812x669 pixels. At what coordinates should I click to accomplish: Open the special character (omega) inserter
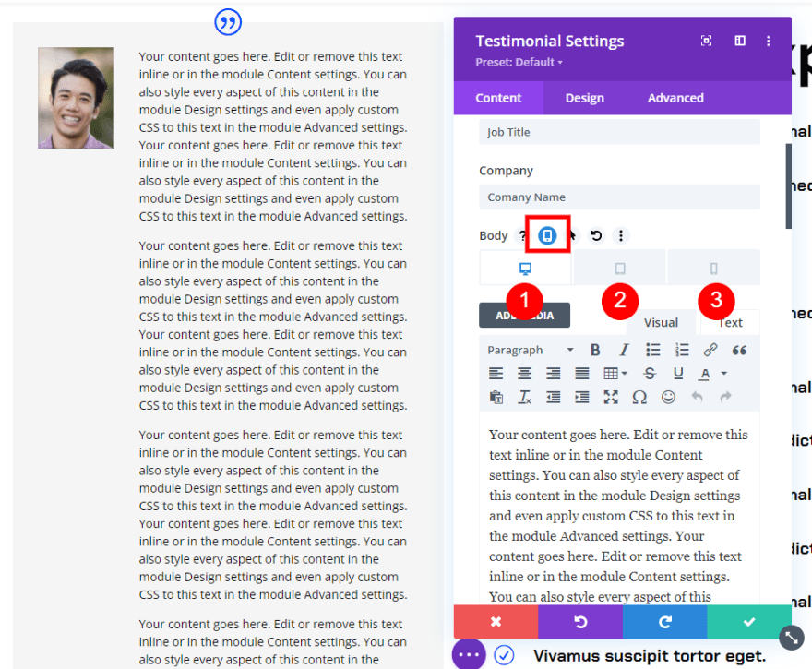point(640,397)
